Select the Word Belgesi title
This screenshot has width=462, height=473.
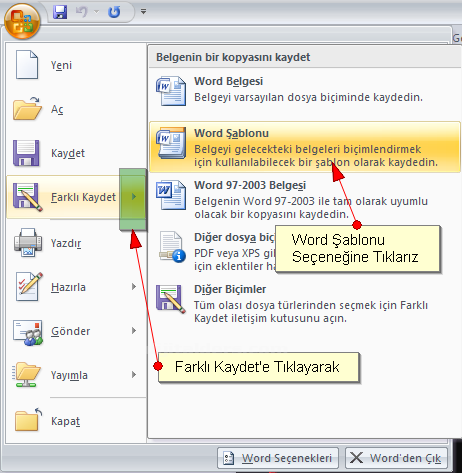(229, 81)
